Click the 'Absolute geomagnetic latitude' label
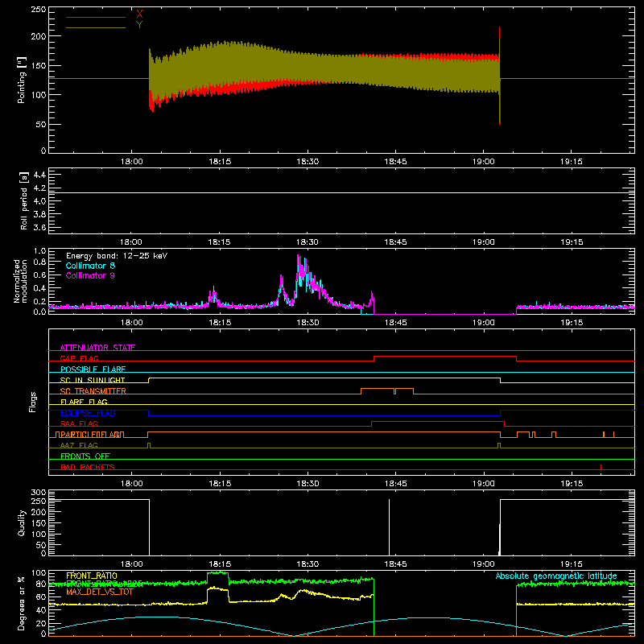Screen dimensions: 644x644 pyautogui.click(x=556, y=576)
